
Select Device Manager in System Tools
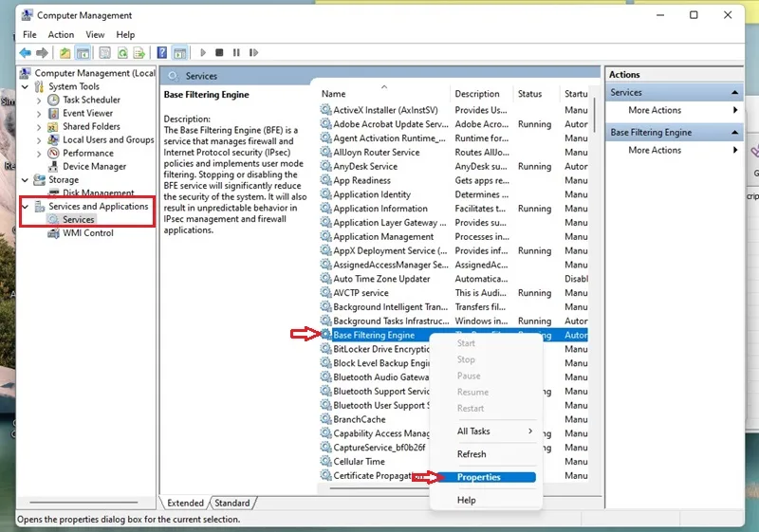tap(94, 166)
